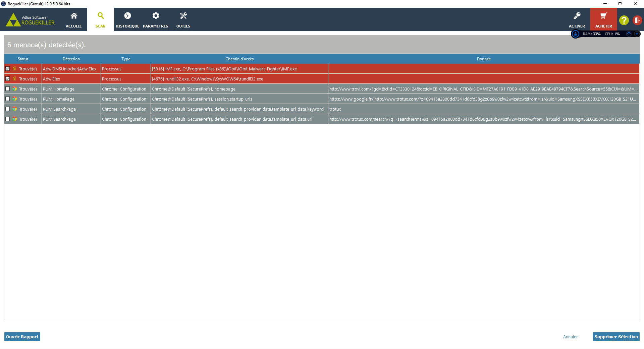Select the rundll32.exe SysWOW64 path cell
Viewport: 644px width, 349px height.
pyautogui.click(x=239, y=79)
